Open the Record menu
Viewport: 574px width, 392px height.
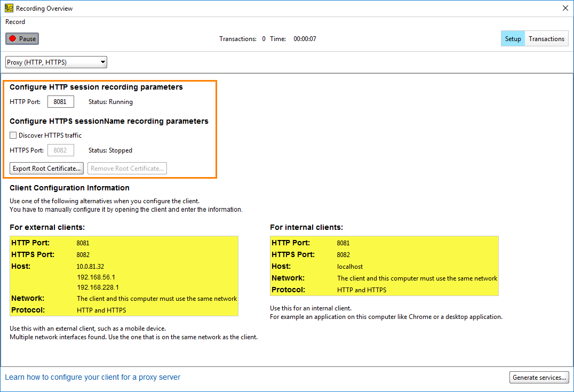[15, 22]
